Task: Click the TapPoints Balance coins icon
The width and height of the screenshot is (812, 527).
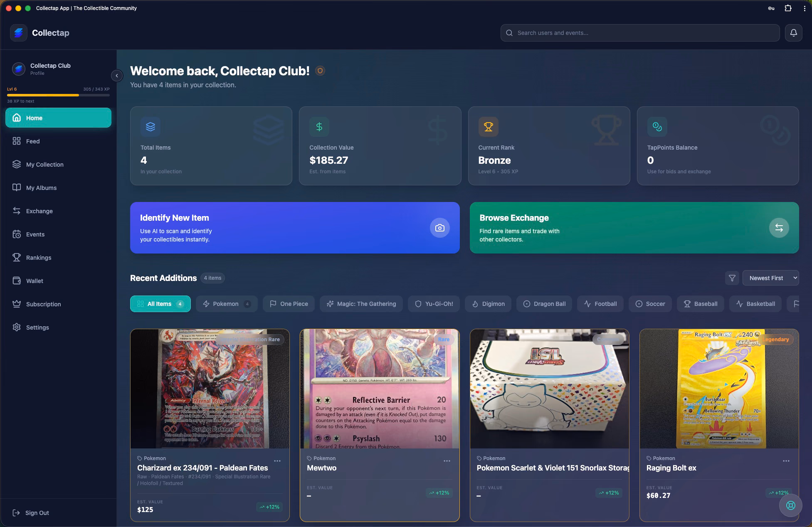Action: [657, 127]
